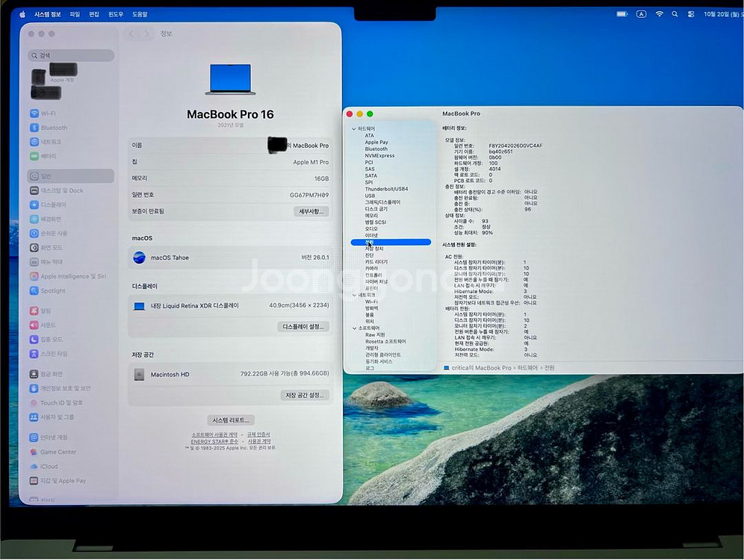
Task: Click the Wi-Fi icon in System Settings sidebar
Action: point(34,113)
